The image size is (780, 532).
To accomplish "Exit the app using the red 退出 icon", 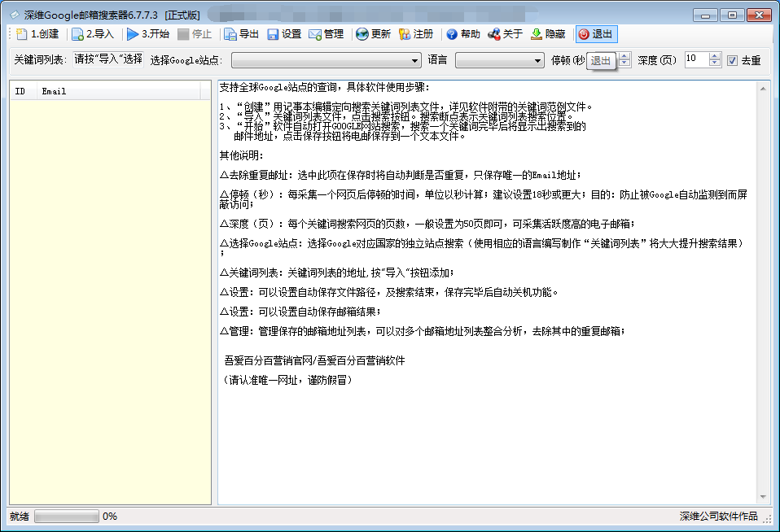I will coord(584,34).
